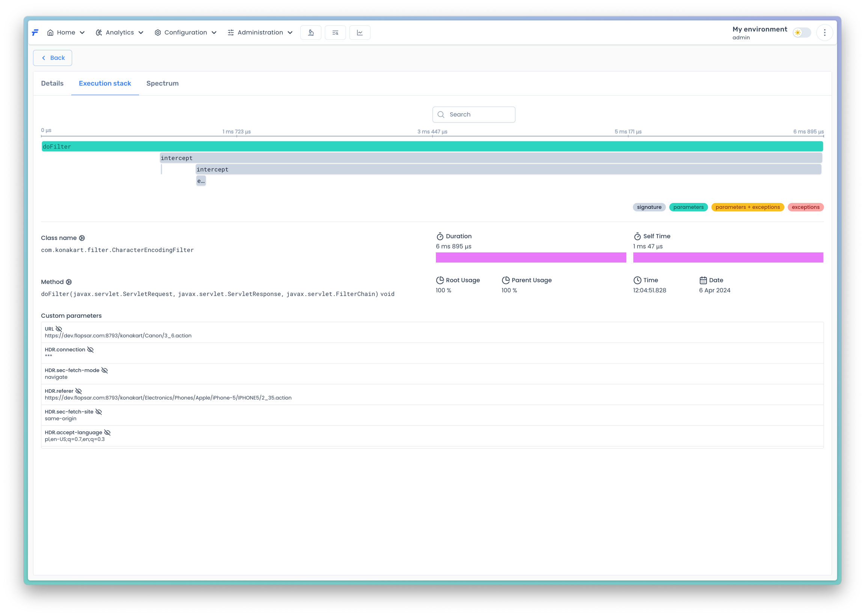
Task: Expand the Analytics dropdown menu
Action: (119, 33)
